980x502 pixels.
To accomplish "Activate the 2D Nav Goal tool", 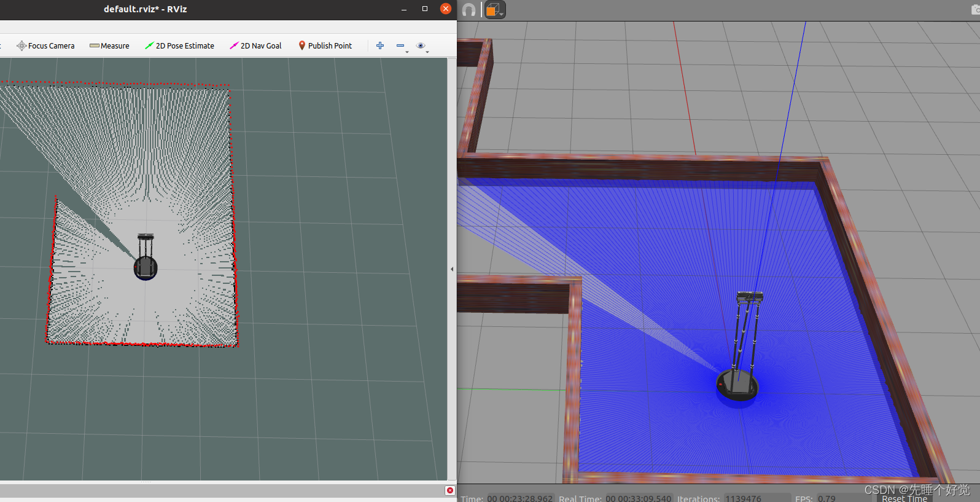I will [255, 45].
